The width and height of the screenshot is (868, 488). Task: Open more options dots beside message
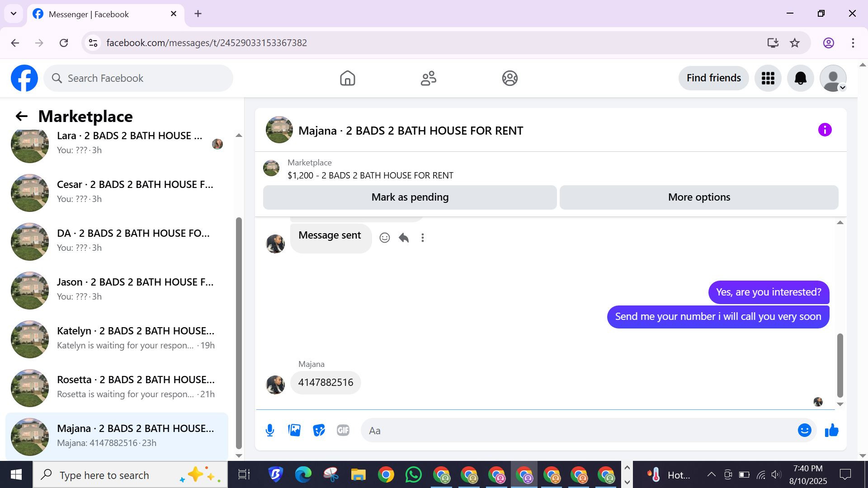[x=423, y=238]
